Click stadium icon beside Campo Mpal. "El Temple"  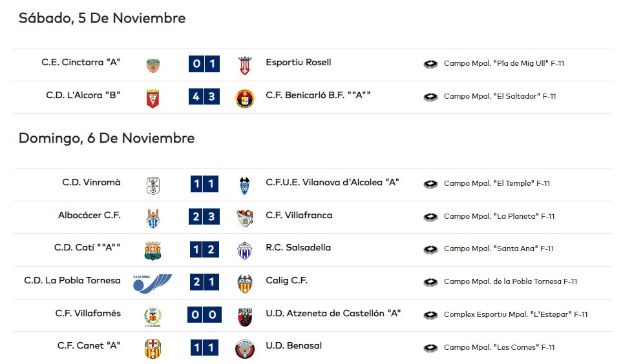[x=430, y=184]
